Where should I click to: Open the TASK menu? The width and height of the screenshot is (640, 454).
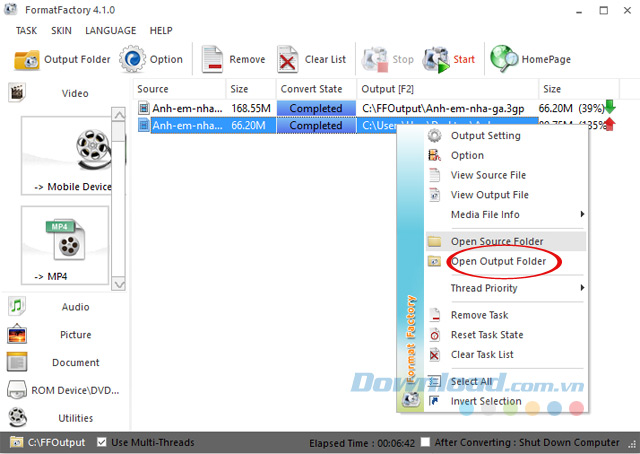coord(27,31)
